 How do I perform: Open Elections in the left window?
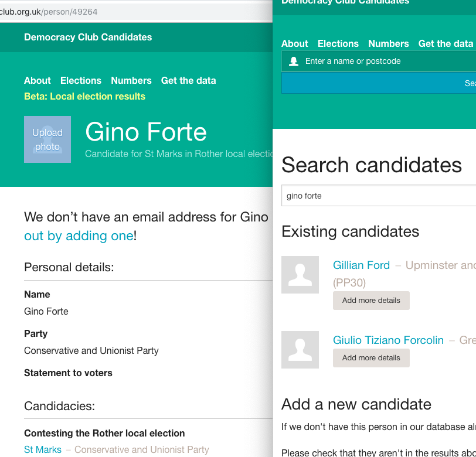click(x=81, y=80)
